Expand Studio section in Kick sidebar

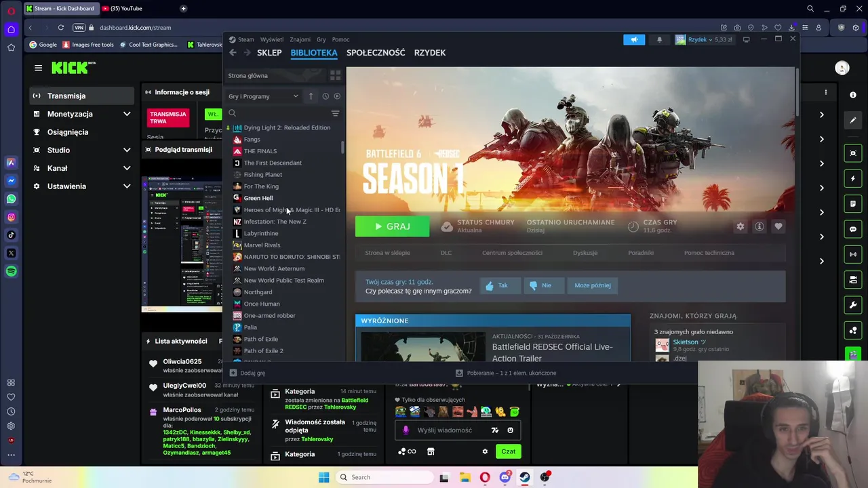[126, 150]
